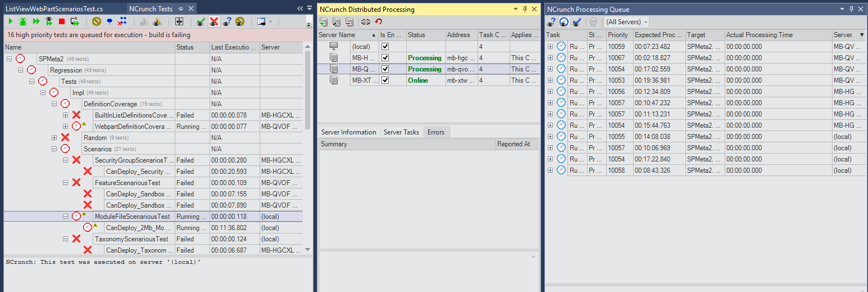Screen dimensions: 868x292
Task: Open Server column filter arrow in Processing Queue
Action: pyautogui.click(x=862, y=35)
